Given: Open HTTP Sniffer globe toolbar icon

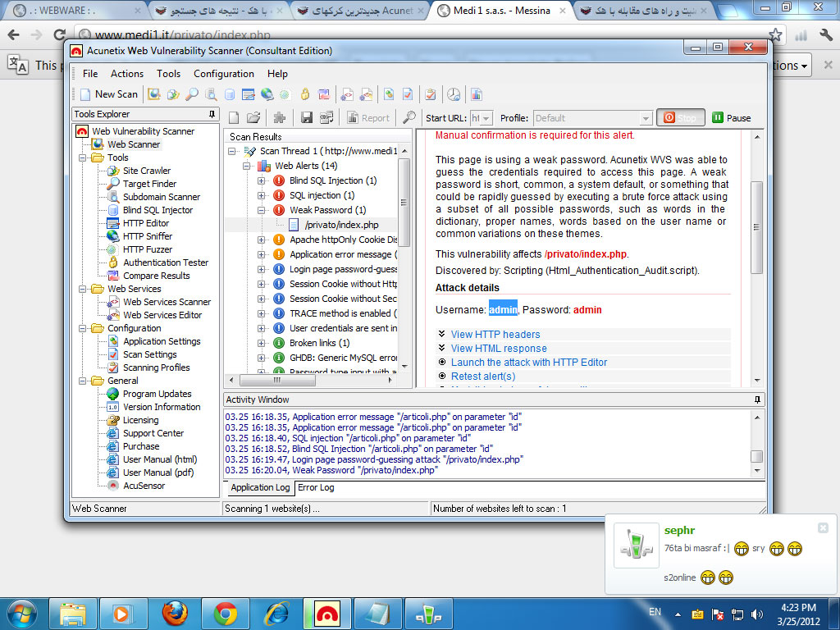Looking at the screenshot, I should 267,94.
